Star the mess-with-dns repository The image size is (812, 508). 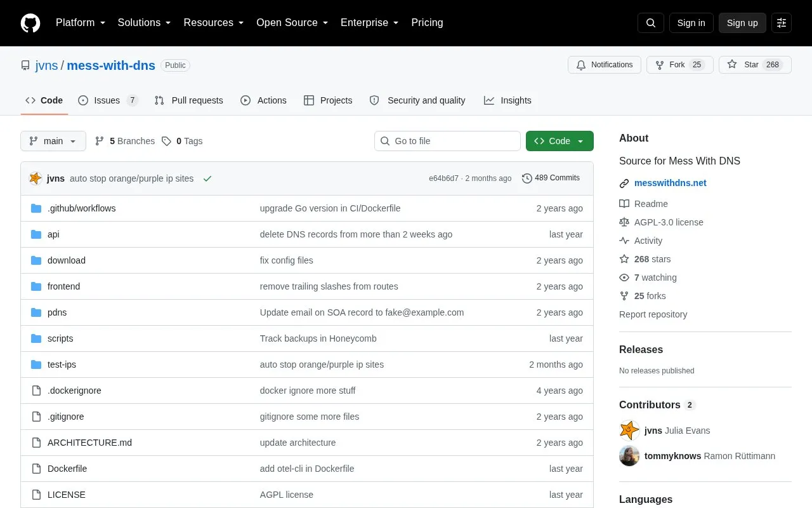[x=755, y=65]
